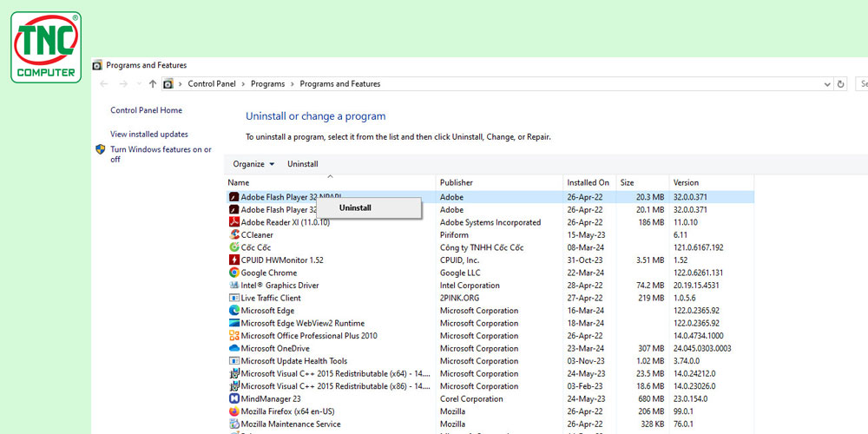The image size is (868, 434).
Task: Click the Mozilla Maintenance Service icon
Action: pos(233,424)
